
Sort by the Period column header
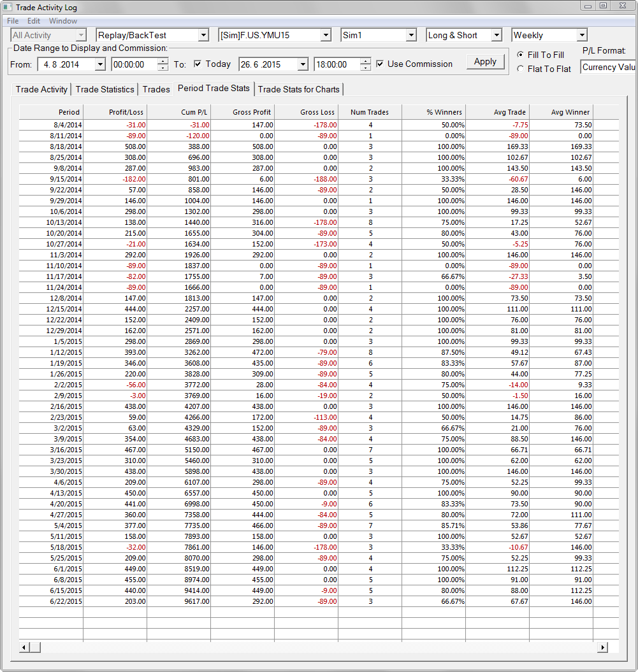click(51, 112)
